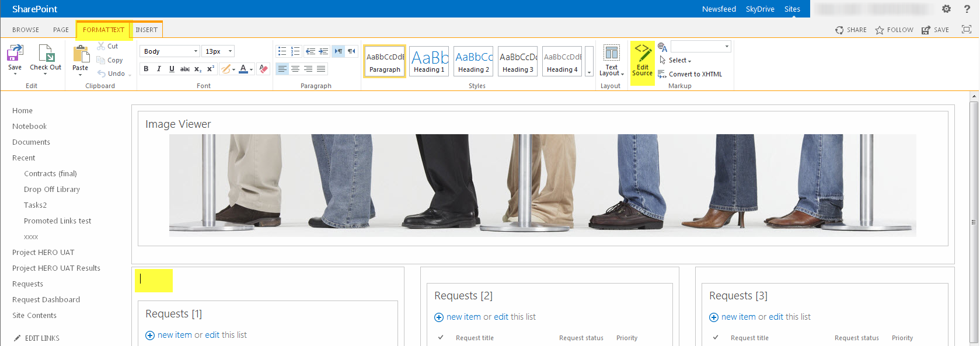
Task: Open Site Contents from the sidebar
Action: 34,316
